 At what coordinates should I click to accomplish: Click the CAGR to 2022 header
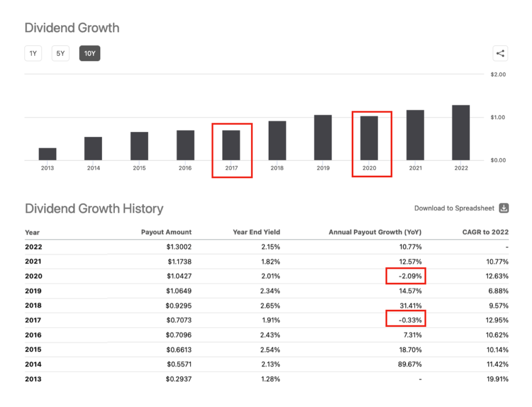pyautogui.click(x=486, y=232)
